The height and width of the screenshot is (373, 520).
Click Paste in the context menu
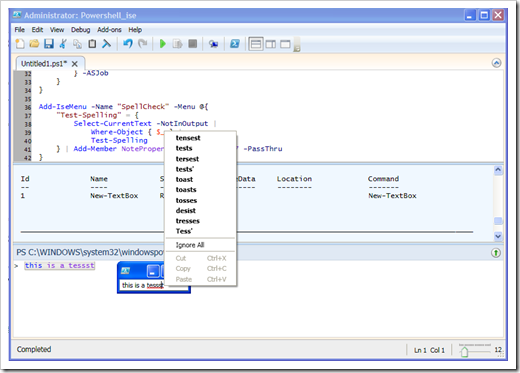(x=201, y=279)
